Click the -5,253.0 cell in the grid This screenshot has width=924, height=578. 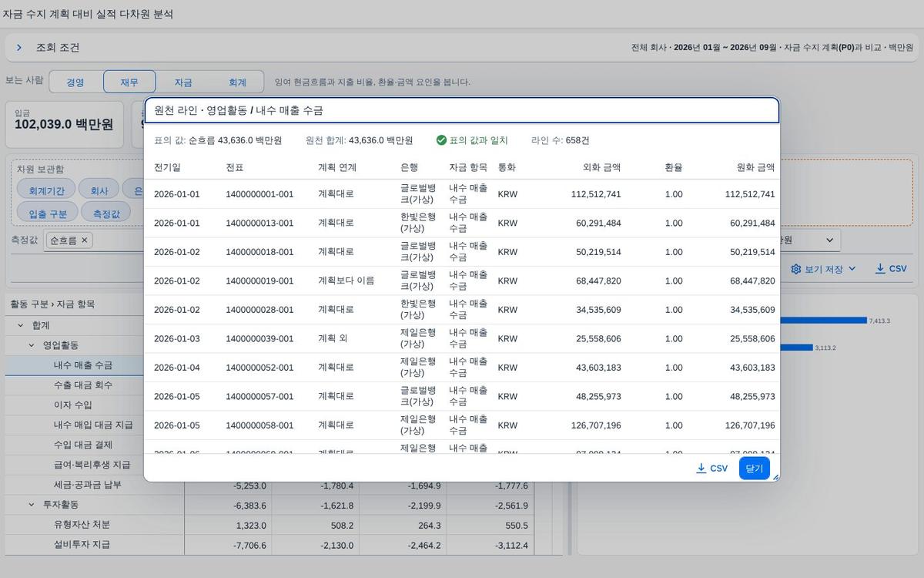coord(228,486)
